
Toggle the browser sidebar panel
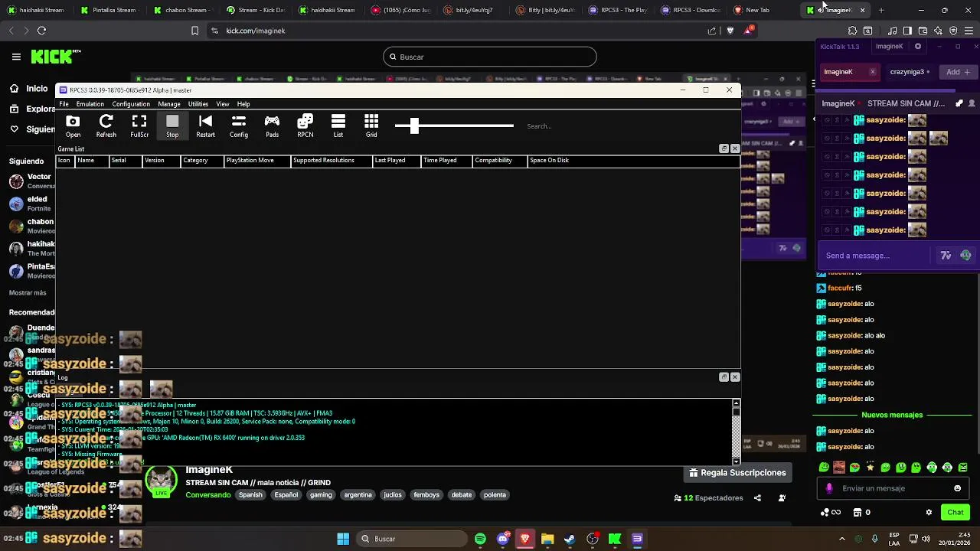pos(907,31)
